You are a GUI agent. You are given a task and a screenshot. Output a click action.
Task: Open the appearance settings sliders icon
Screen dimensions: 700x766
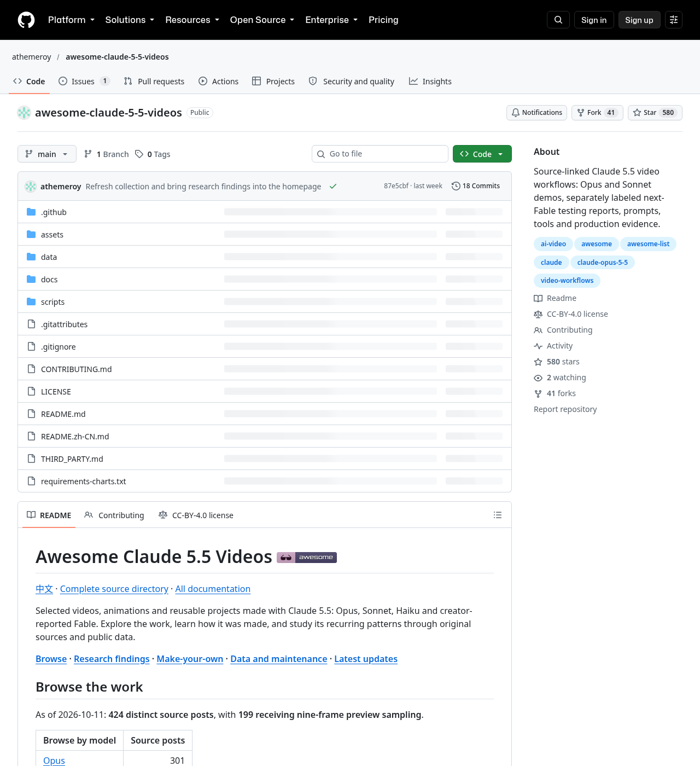click(x=674, y=20)
